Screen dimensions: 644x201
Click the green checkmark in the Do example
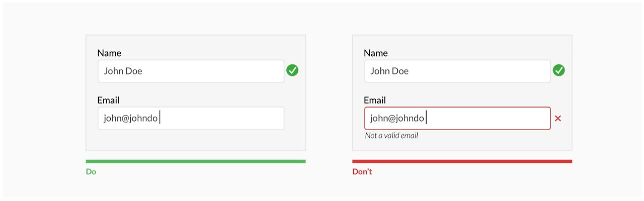292,70
